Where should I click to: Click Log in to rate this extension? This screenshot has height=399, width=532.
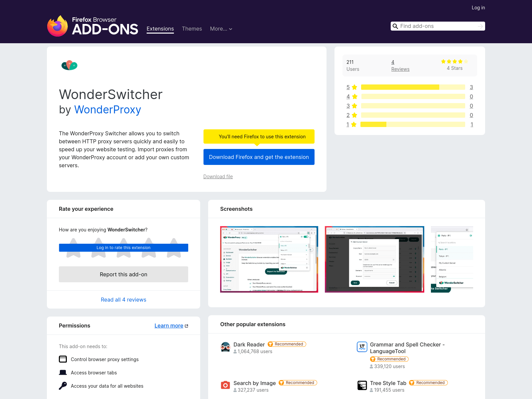tap(124, 248)
